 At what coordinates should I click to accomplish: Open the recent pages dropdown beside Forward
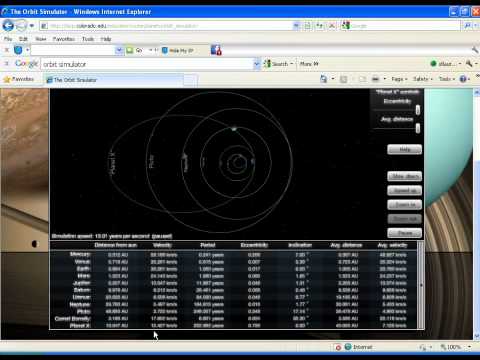point(32,26)
